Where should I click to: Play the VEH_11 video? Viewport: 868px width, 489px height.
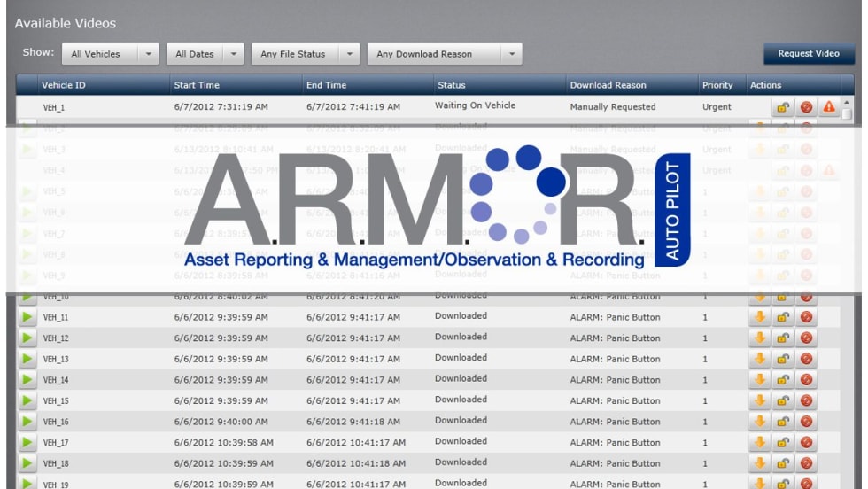[27, 317]
